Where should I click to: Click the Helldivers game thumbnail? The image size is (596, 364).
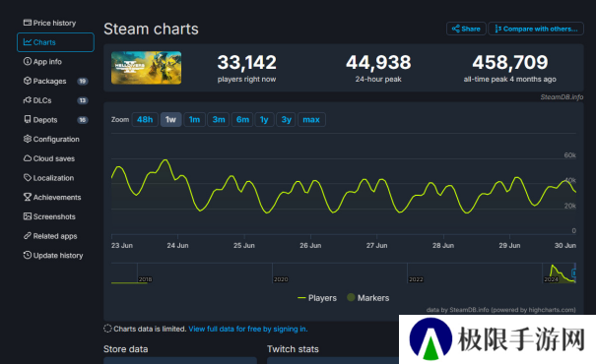pyautogui.click(x=147, y=68)
